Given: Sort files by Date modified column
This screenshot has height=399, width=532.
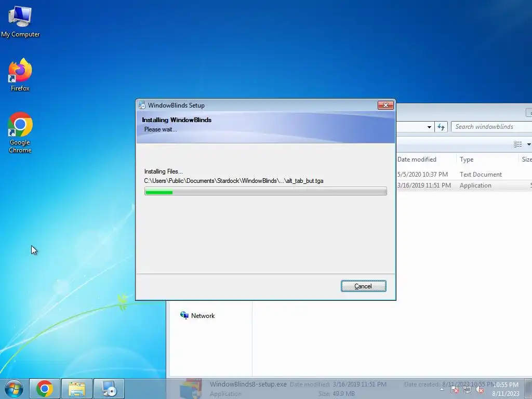Looking at the screenshot, I should [x=417, y=159].
